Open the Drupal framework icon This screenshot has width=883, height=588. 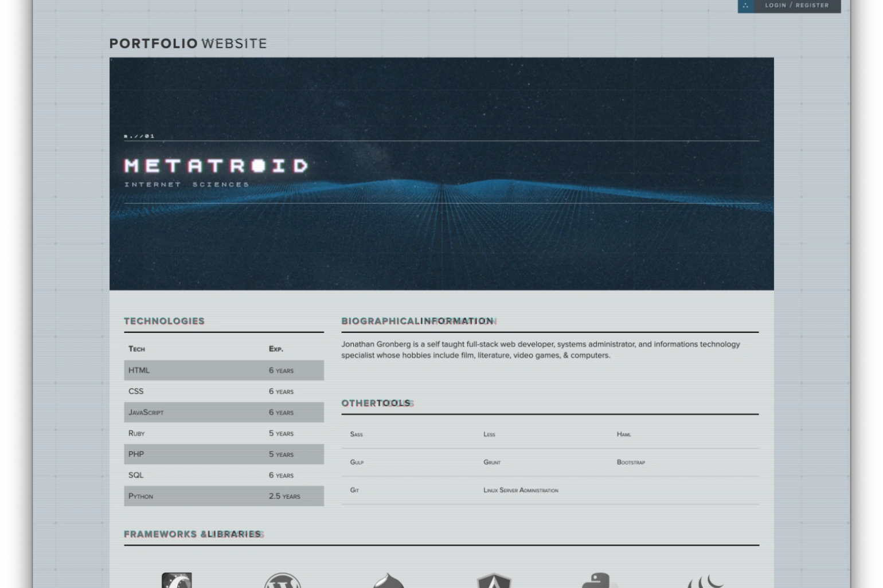coord(389,581)
